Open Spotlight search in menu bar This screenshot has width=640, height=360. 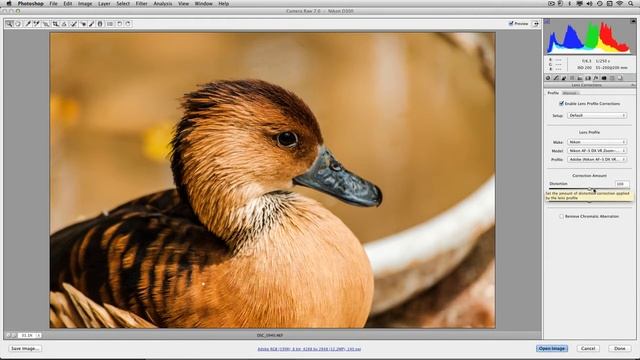point(630,4)
